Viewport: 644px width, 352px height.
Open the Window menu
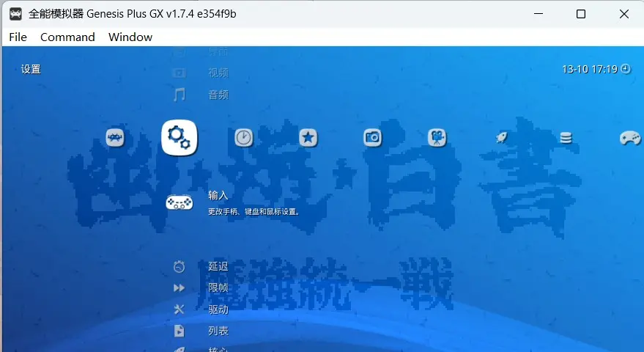pyautogui.click(x=130, y=37)
